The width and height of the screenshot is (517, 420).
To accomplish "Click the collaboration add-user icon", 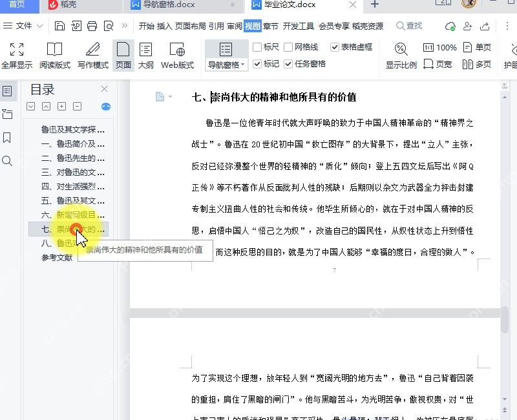I will 467,26.
